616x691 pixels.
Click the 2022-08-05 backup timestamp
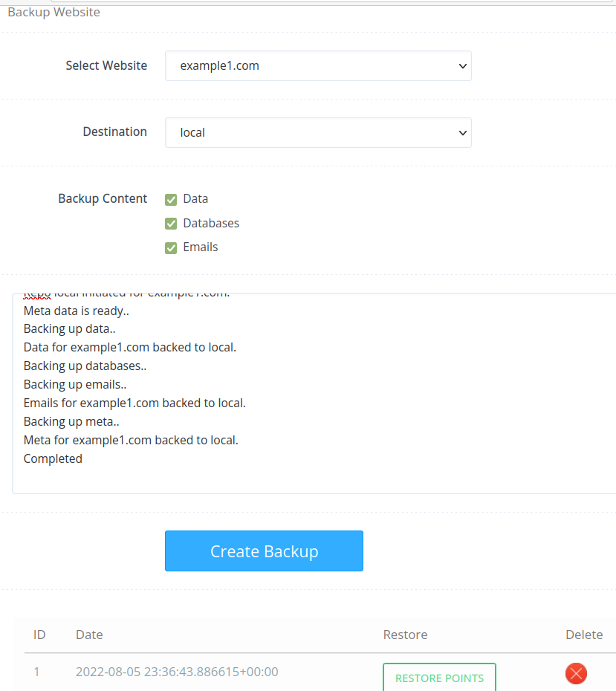[x=177, y=672]
